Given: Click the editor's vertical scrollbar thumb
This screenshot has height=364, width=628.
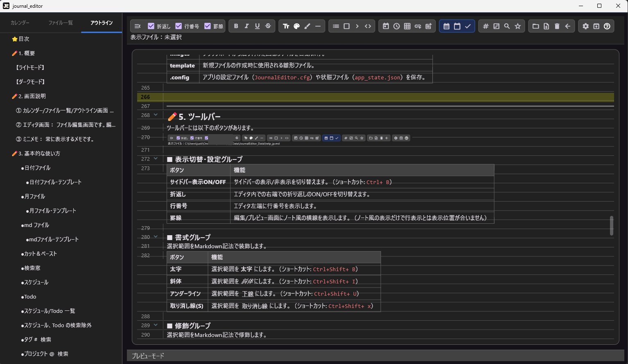Looking at the screenshot, I should tap(611, 226).
